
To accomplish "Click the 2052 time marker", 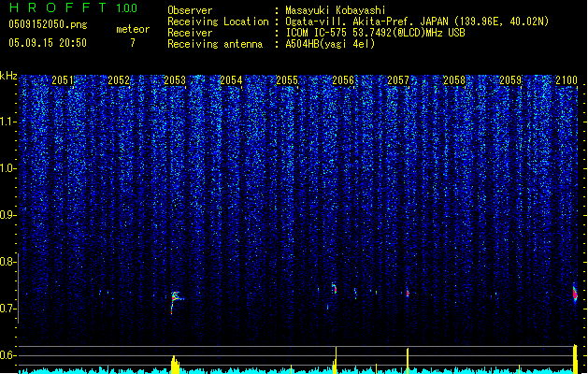I will [x=119, y=80].
